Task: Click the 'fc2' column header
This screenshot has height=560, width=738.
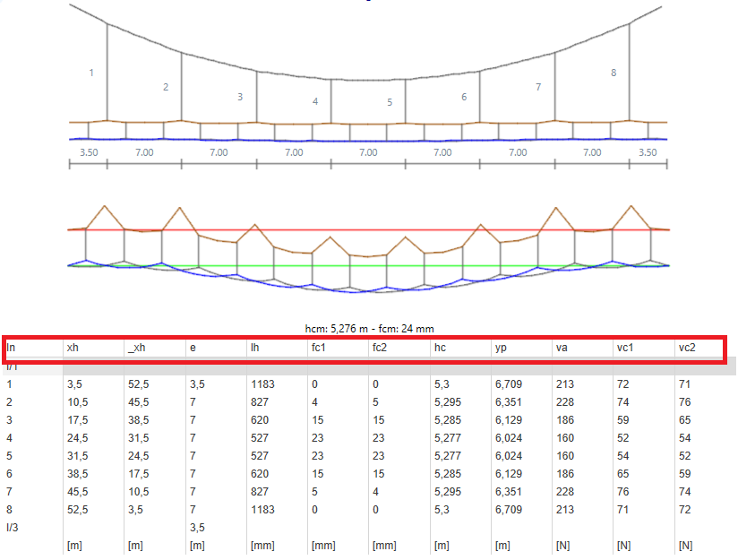Action: [380, 348]
